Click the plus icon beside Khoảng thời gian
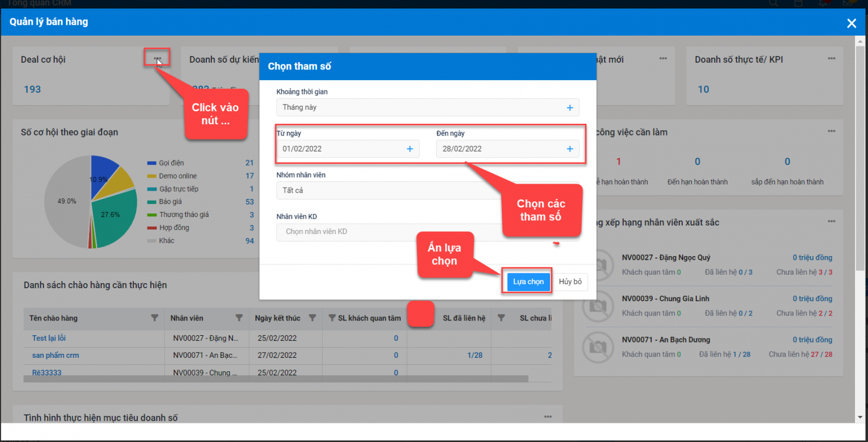The width and height of the screenshot is (868, 442). click(x=570, y=107)
